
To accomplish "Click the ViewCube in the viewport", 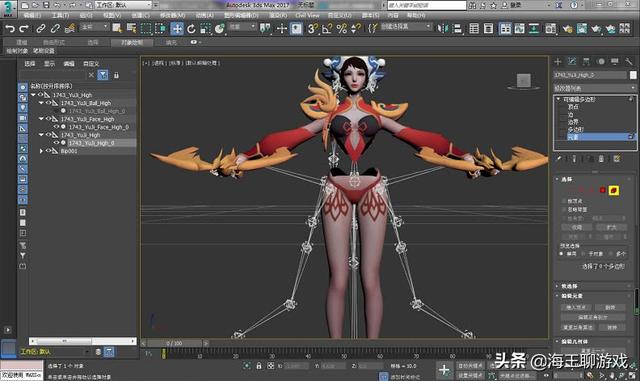I will (x=524, y=81).
